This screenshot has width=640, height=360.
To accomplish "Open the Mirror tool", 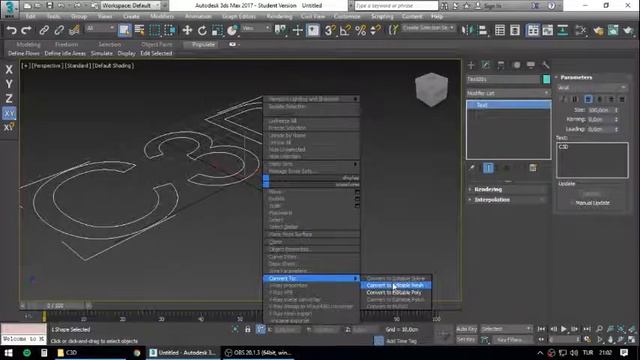I will coord(467,30).
